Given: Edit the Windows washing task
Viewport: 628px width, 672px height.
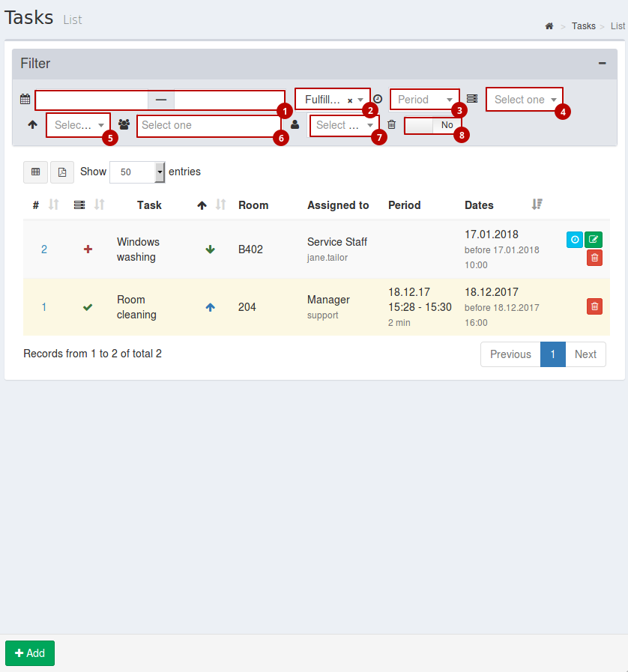Looking at the screenshot, I should click(594, 240).
